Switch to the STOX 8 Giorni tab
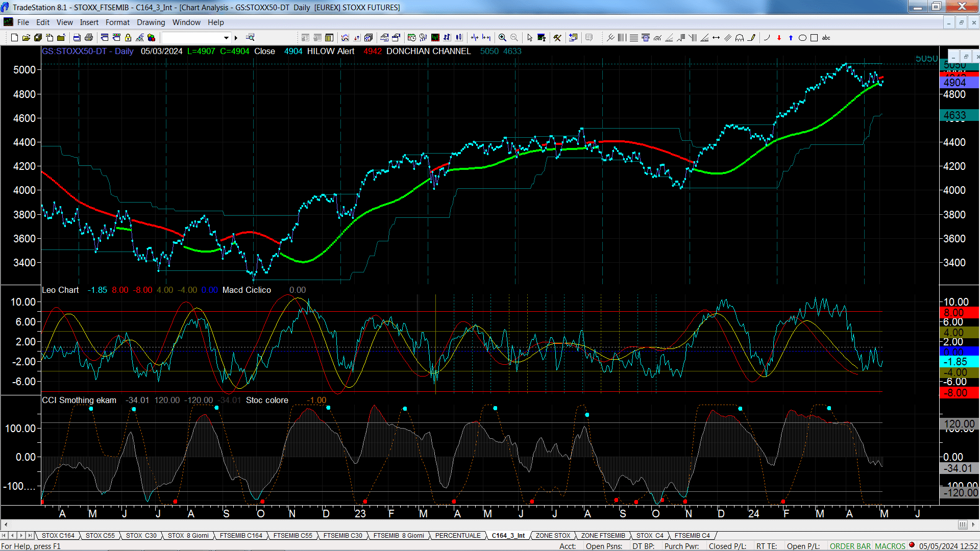Screen dimensions: 980x551 pos(188,536)
